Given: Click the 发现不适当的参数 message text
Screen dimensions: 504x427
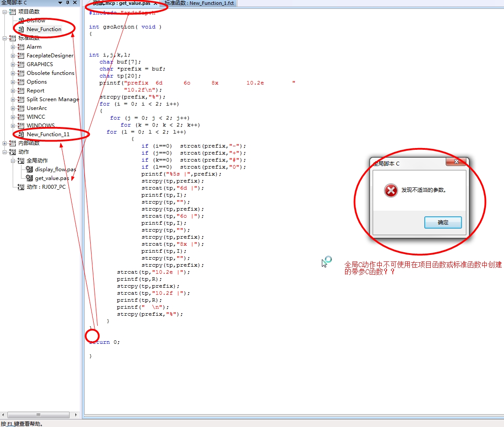Looking at the screenshot, I should pyautogui.click(x=423, y=190).
